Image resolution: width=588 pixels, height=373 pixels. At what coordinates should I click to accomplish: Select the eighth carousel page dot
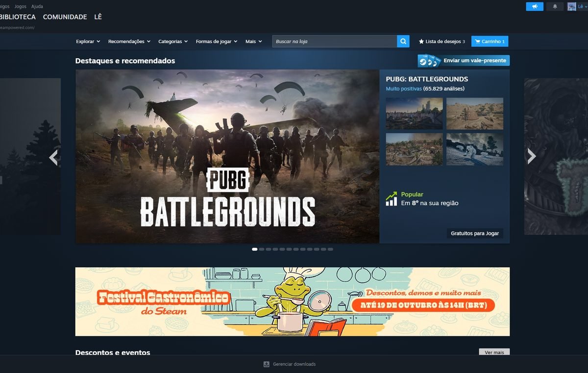pos(303,249)
